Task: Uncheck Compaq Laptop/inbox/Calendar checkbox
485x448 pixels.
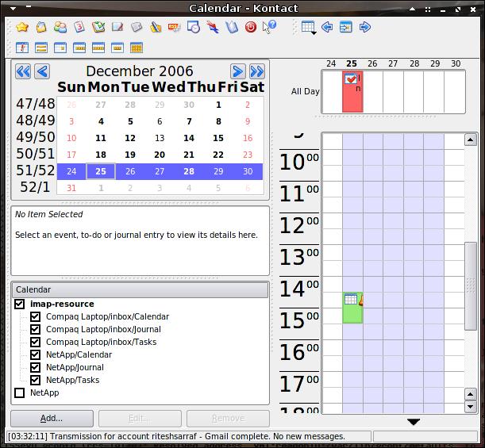Action: (35, 316)
